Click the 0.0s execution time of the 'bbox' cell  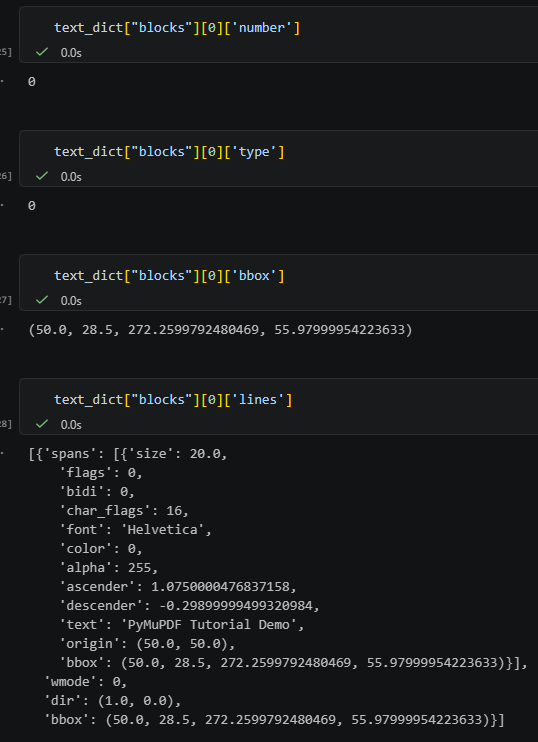(x=71, y=300)
